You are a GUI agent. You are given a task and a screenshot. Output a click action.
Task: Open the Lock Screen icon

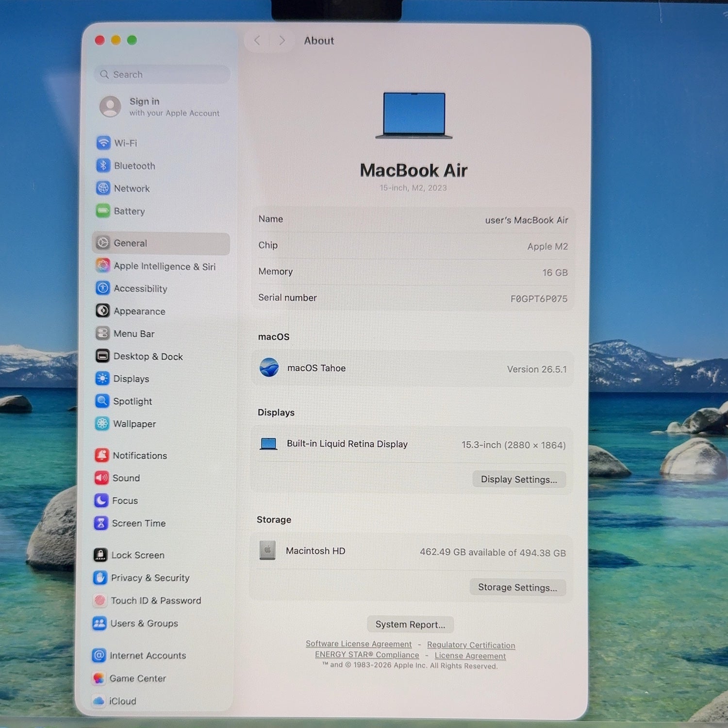pos(100,555)
